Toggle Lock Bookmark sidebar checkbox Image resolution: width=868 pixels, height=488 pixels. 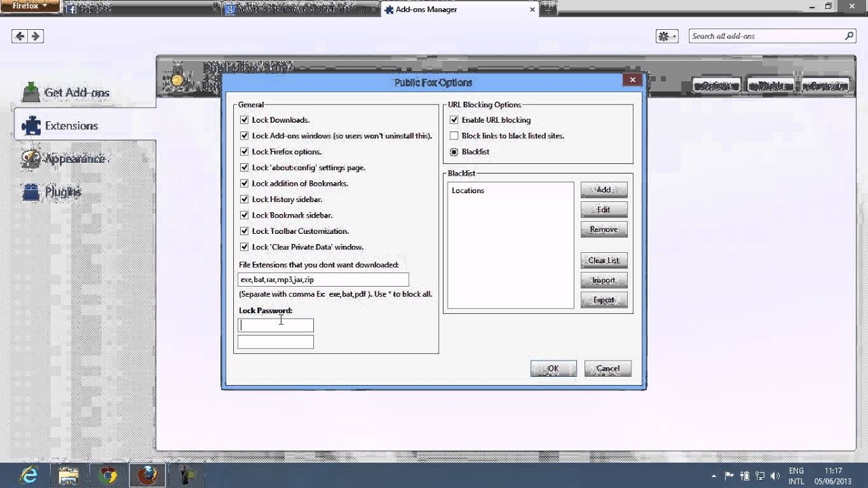pyautogui.click(x=244, y=215)
